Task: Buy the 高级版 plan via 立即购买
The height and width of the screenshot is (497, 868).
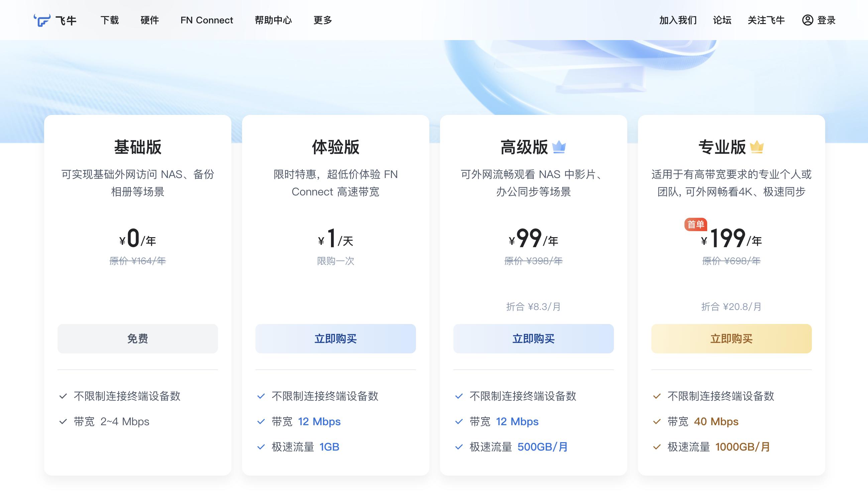Action: click(x=533, y=339)
